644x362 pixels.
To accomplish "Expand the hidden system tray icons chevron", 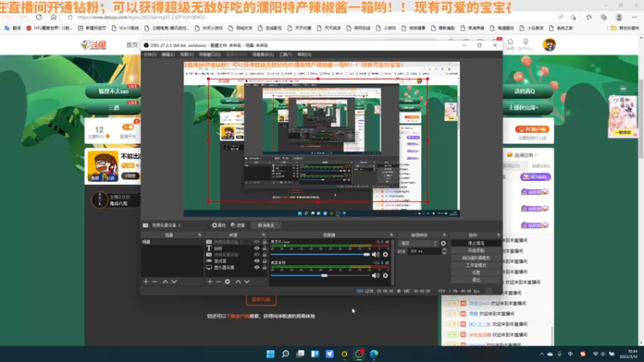I will tap(542, 354).
